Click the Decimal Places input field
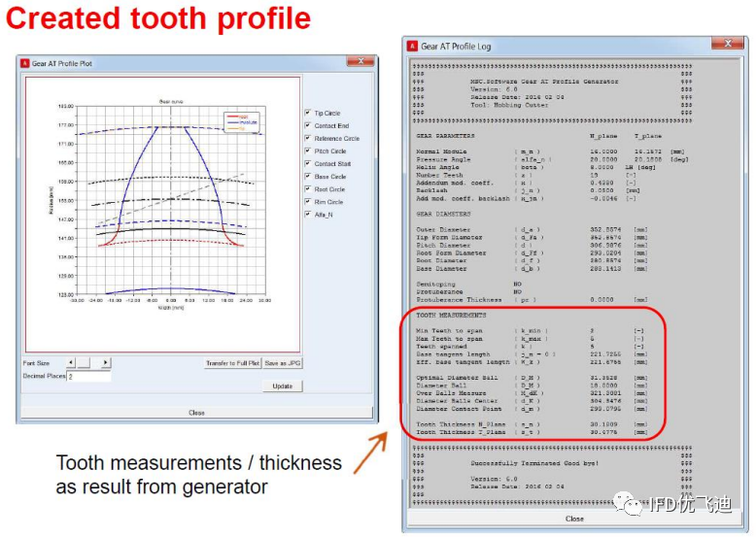The height and width of the screenshot is (537, 756). click(x=88, y=376)
